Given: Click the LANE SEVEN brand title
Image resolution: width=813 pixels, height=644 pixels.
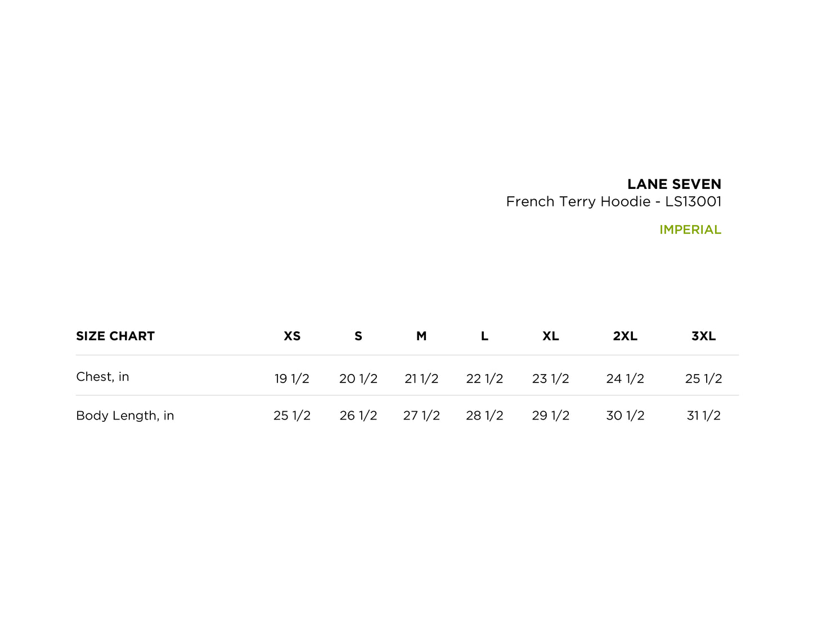Looking at the screenshot, I should tap(674, 184).
